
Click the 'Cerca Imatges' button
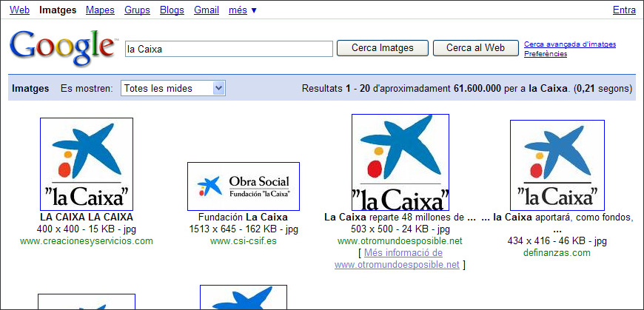click(x=383, y=48)
